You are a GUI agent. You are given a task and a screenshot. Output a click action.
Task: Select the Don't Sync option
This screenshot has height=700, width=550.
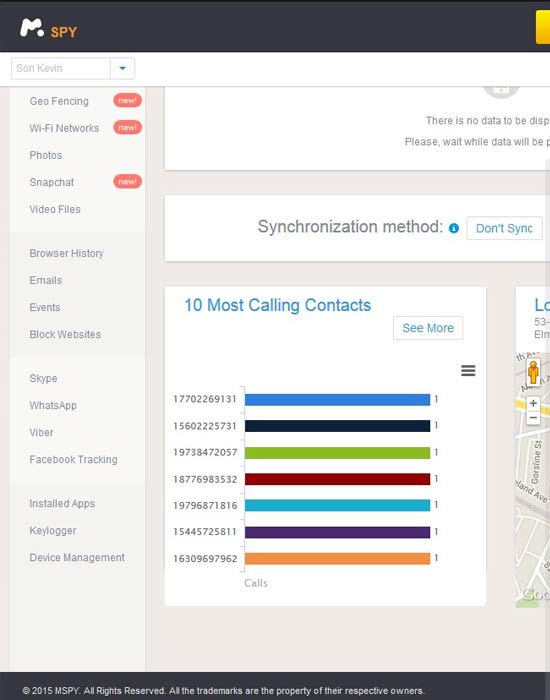coord(504,228)
